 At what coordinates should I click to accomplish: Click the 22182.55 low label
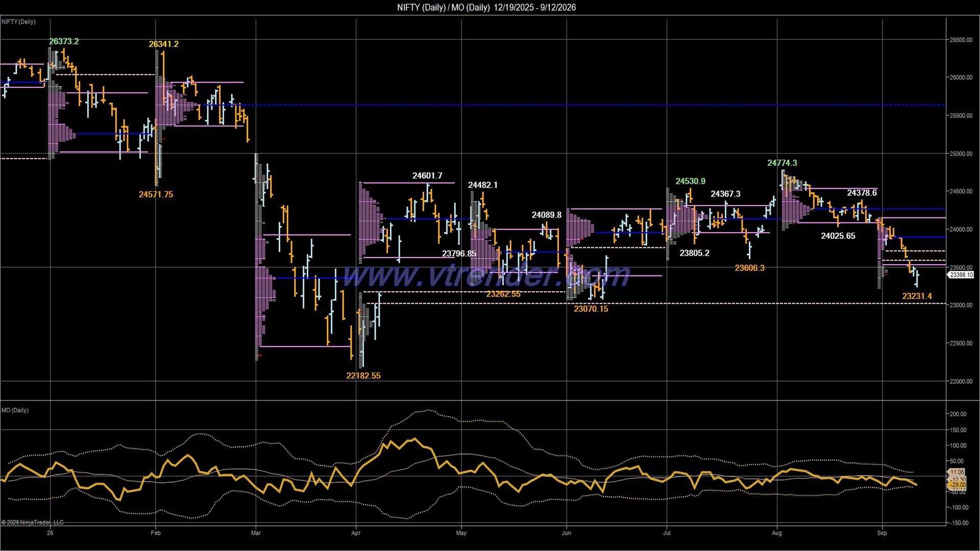363,375
